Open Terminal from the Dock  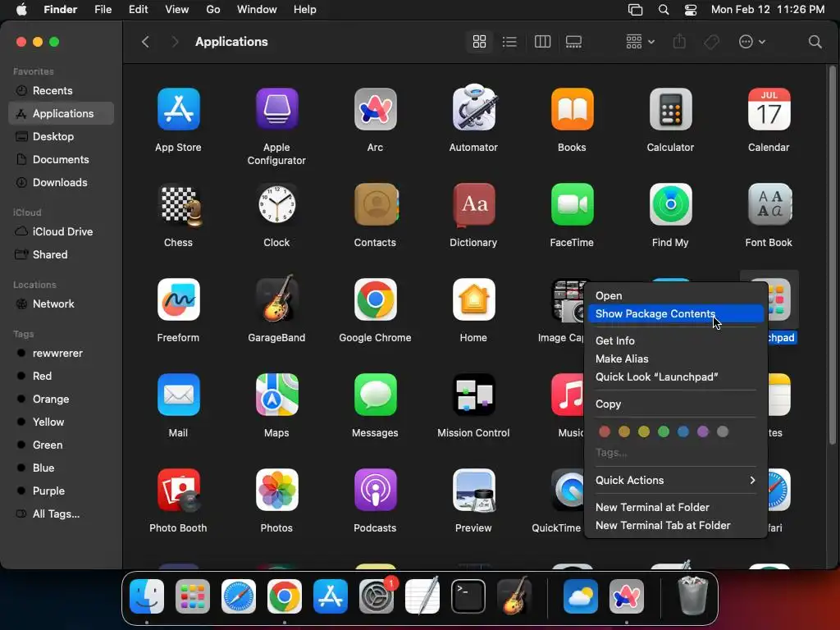pyautogui.click(x=468, y=596)
